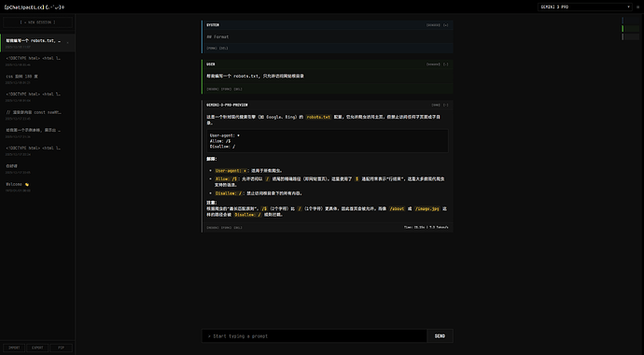Open the GEMINI 3 PRO model dropdown
Screen dimensions: 644x355
[x=585, y=7]
